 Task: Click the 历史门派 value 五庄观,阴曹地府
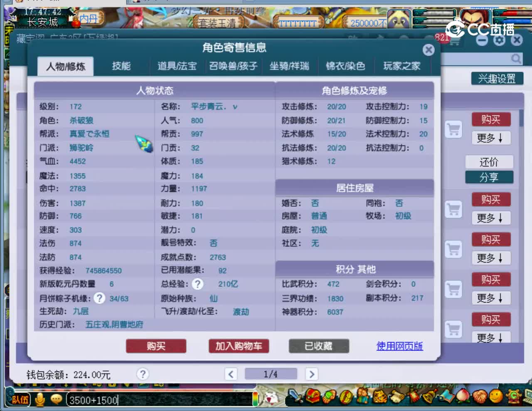pos(114,324)
